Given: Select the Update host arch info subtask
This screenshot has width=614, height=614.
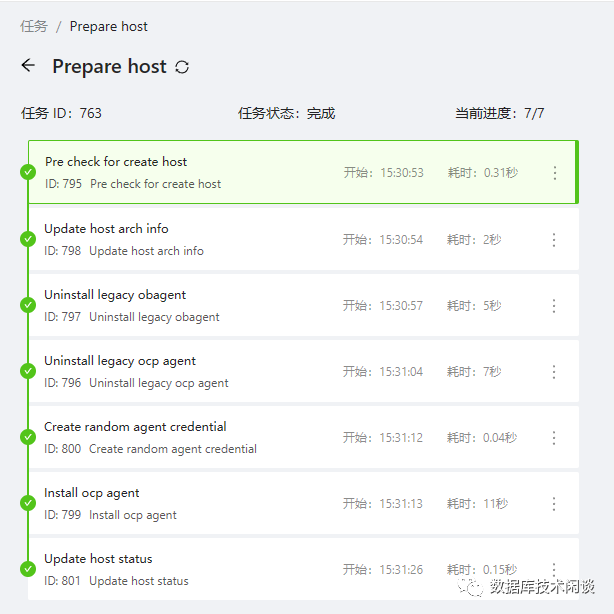Looking at the screenshot, I should point(106,229).
